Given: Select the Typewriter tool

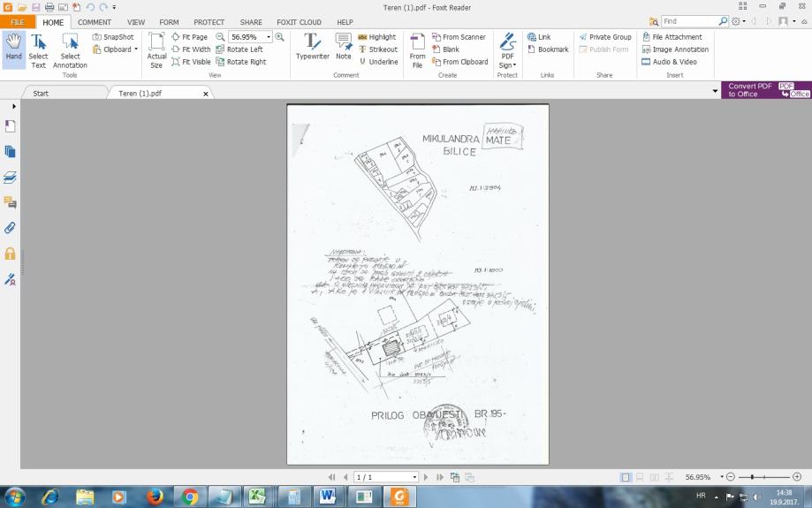Looking at the screenshot, I should point(312,47).
